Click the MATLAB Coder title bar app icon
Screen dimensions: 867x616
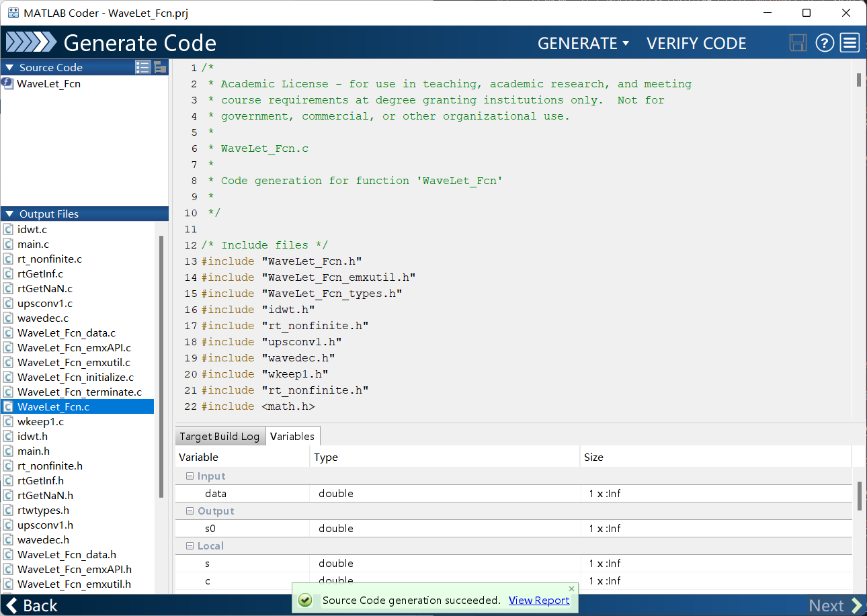pos(13,13)
